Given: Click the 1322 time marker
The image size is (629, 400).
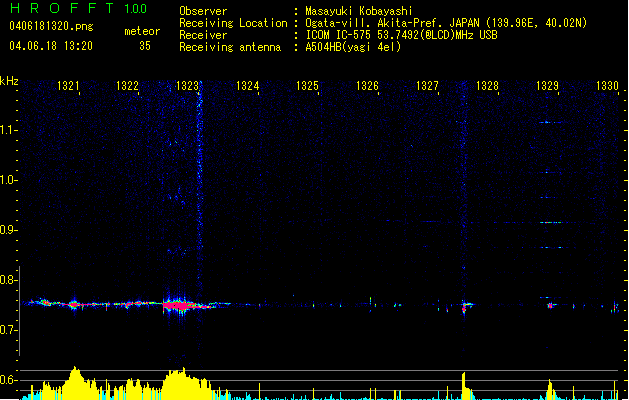Looking at the screenshot, I should pyautogui.click(x=127, y=86).
